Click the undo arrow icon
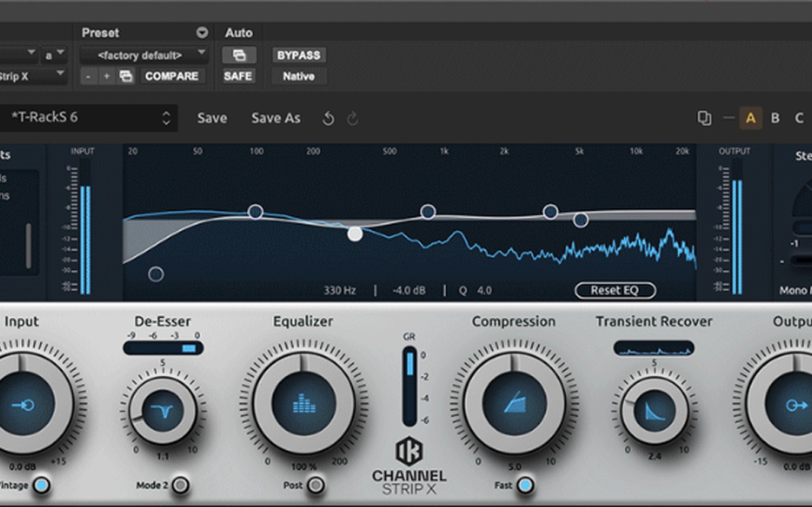 (x=328, y=118)
